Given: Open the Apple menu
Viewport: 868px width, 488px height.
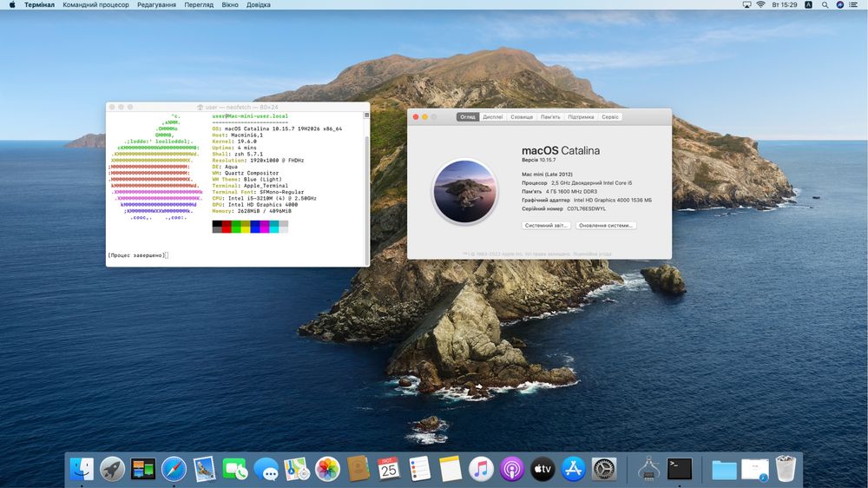Looking at the screenshot, I should 12,5.
